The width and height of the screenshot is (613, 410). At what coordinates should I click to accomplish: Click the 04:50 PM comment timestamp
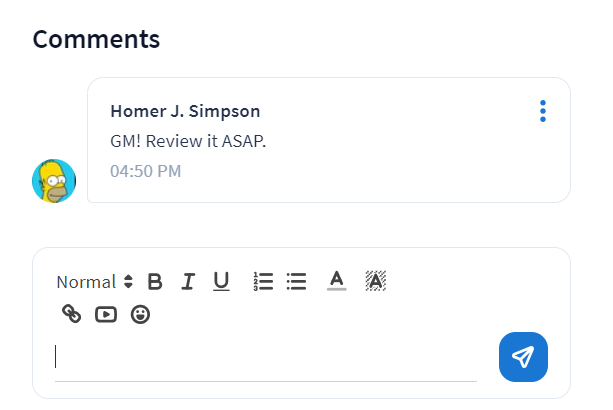146,171
